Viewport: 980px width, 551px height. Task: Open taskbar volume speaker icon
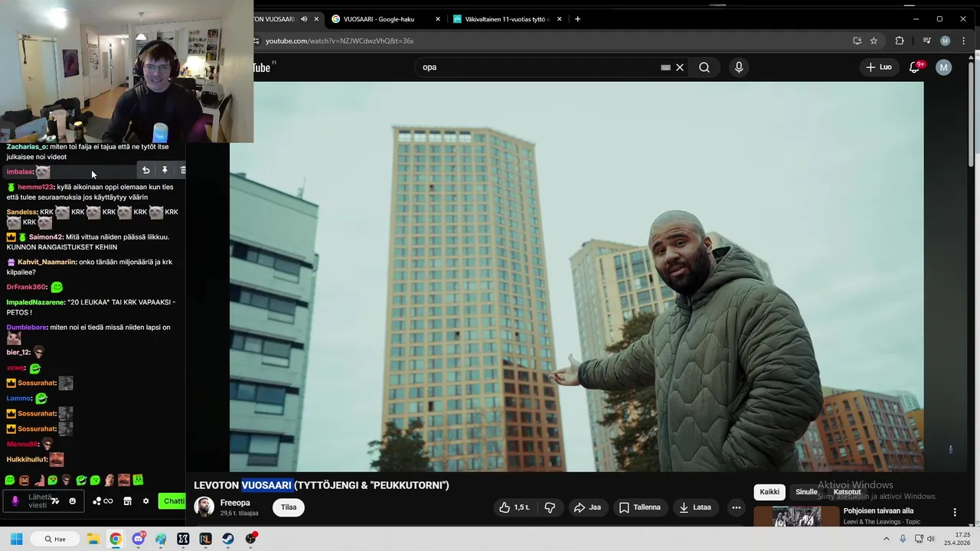(x=931, y=539)
